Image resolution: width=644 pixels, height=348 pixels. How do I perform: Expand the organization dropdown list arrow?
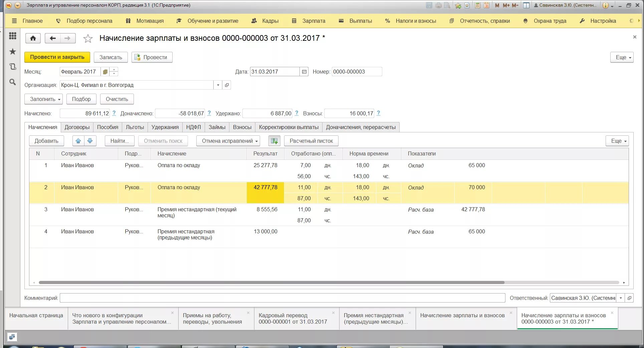pyautogui.click(x=218, y=85)
